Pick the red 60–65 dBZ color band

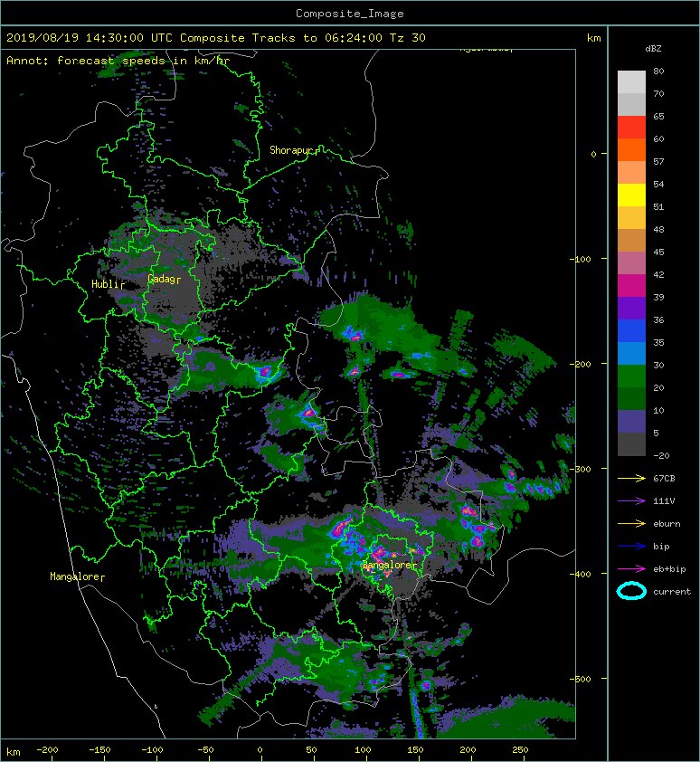(x=631, y=128)
